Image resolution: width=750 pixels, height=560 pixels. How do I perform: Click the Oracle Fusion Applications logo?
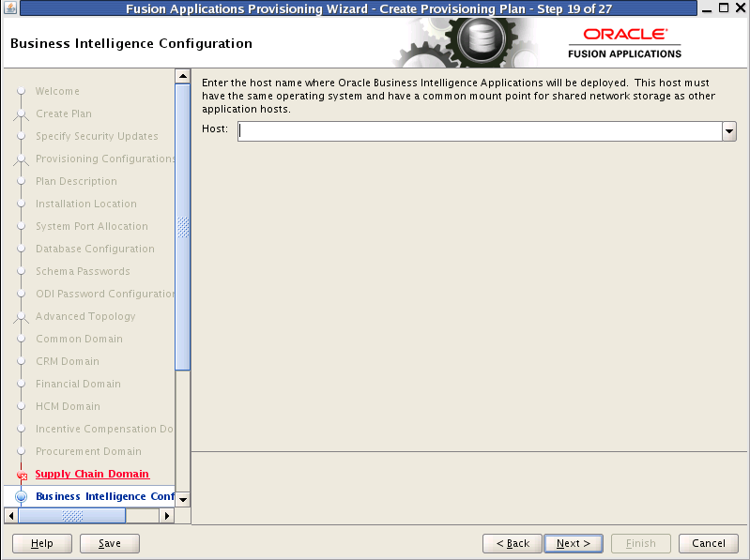pyautogui.click(x=624, y=43)
